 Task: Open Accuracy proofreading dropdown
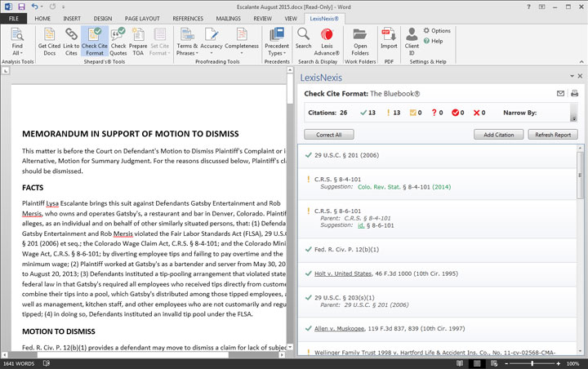(x=212, y=42)
